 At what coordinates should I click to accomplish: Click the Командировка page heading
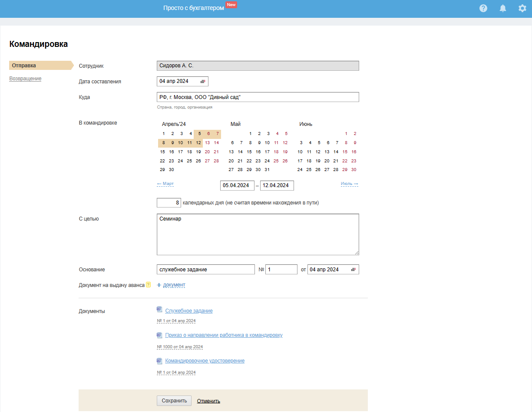39,44
